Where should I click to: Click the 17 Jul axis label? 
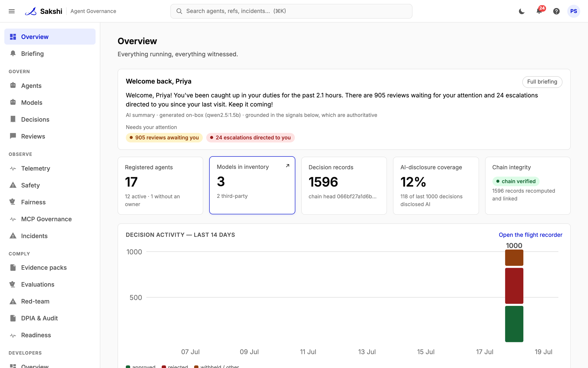tap(484, 352)
